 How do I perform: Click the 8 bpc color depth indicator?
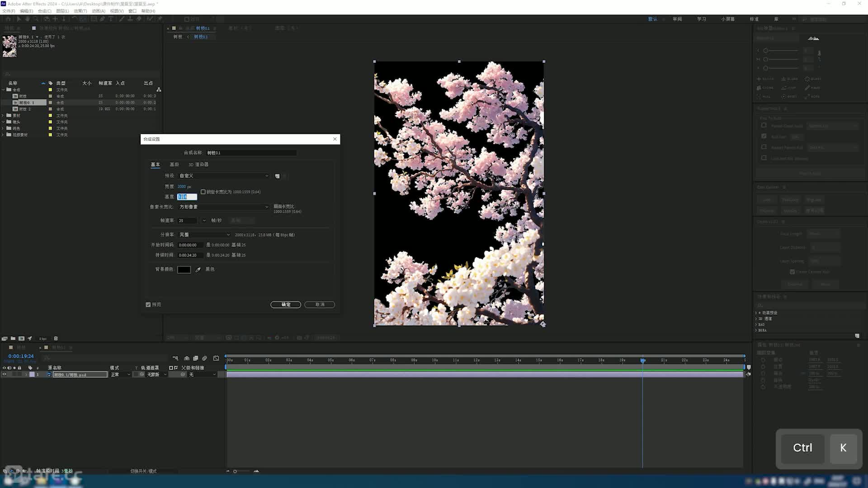point(43,338)
